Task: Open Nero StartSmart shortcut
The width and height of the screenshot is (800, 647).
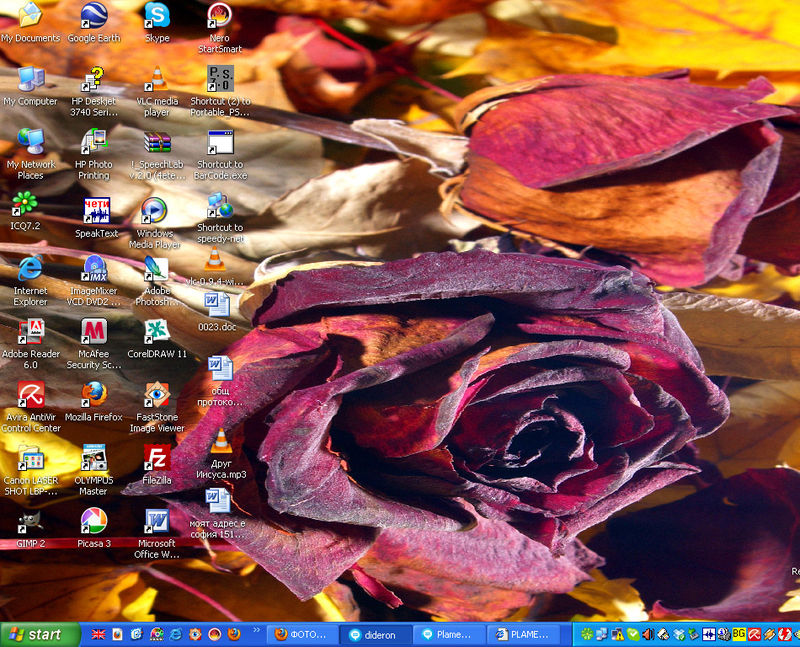Action: 219,16
